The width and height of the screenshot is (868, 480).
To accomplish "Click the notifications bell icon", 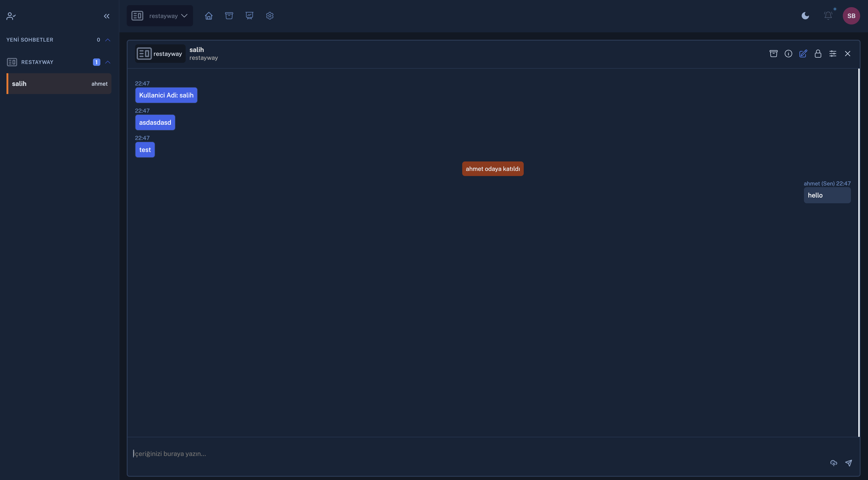I will click(828, 16).
